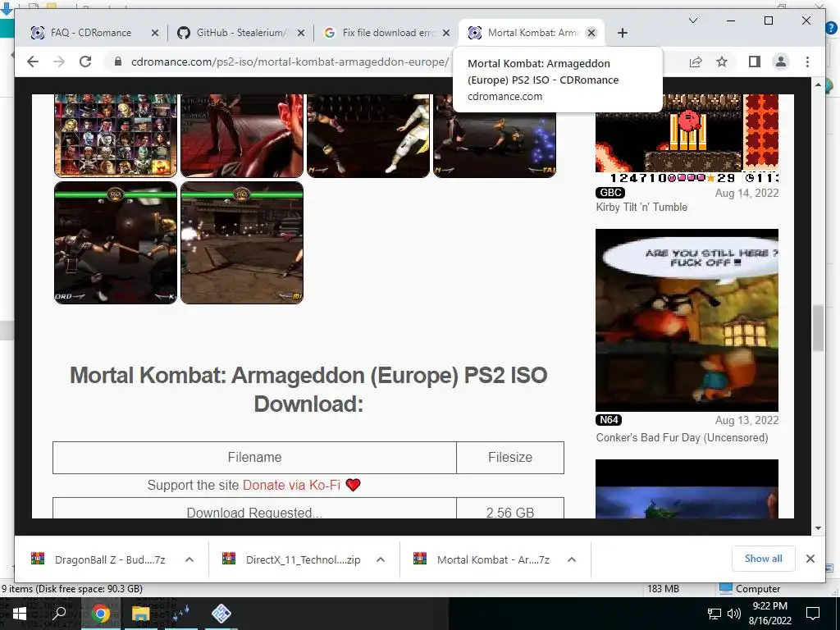Click the cdromance.com address bar
This screenshot has width=840, height=630.
click(x=290, y=62)
